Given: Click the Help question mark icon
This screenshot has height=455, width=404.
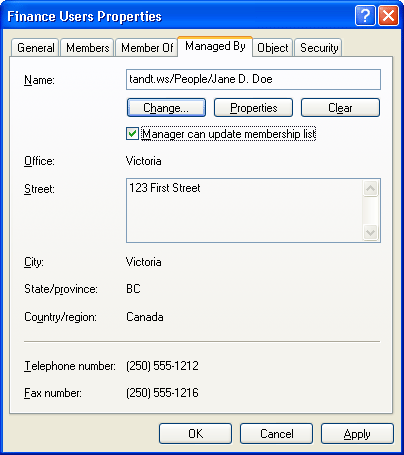Looking at the screenshot, I should (x=365, y=15).
